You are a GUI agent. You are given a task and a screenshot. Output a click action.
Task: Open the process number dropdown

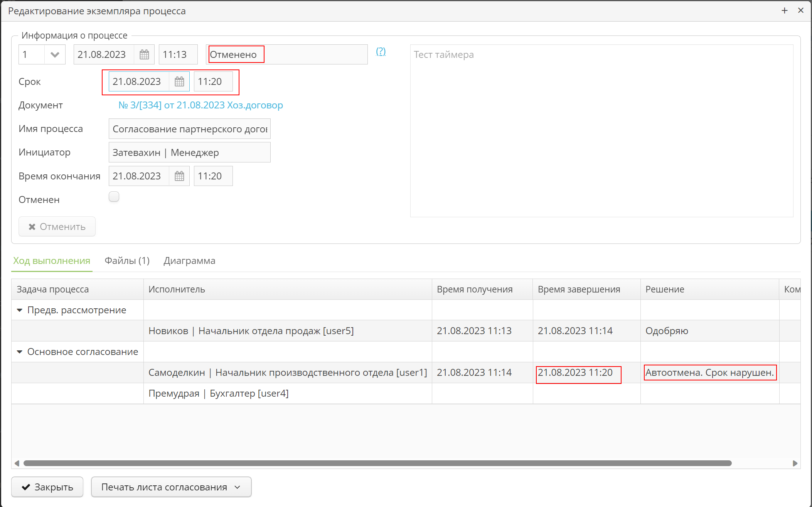(55, 54)
